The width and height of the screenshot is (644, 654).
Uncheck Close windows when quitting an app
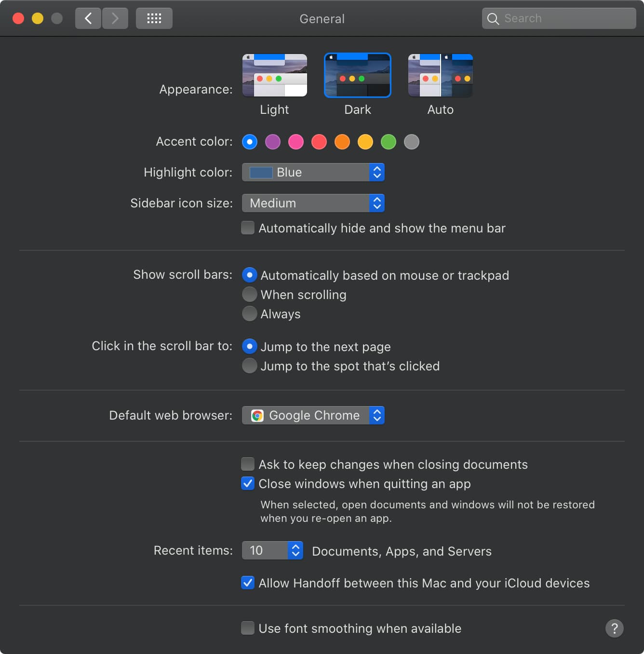[x=248, y=483]
